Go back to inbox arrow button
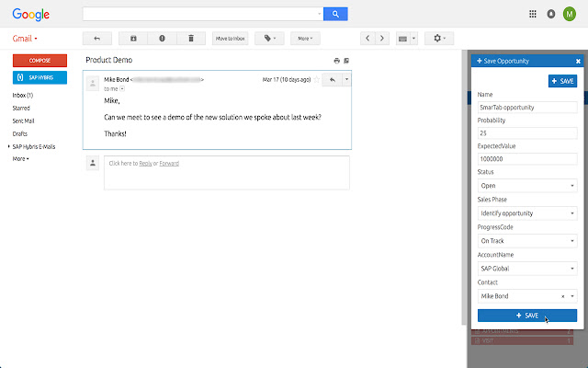This screenshot has width=588, height=368. (97, 39)
